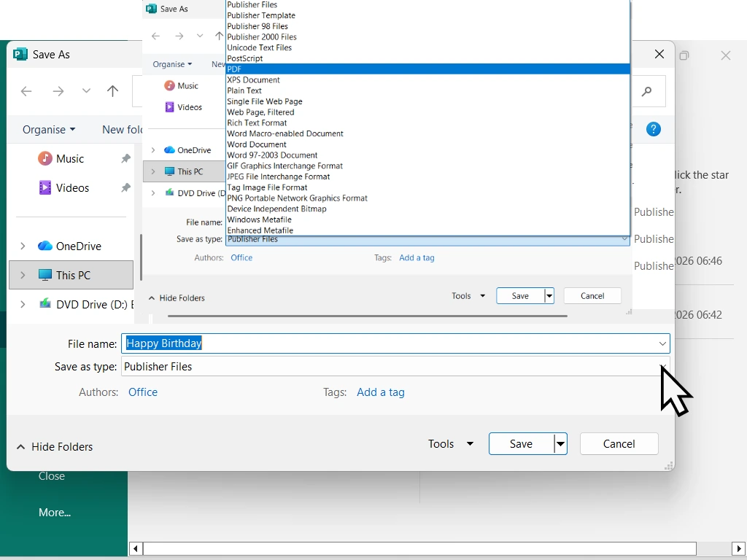Click pin icon next to large Music
Screen dimensions: 747x560
pyautogui.click(x=125, y=158)
